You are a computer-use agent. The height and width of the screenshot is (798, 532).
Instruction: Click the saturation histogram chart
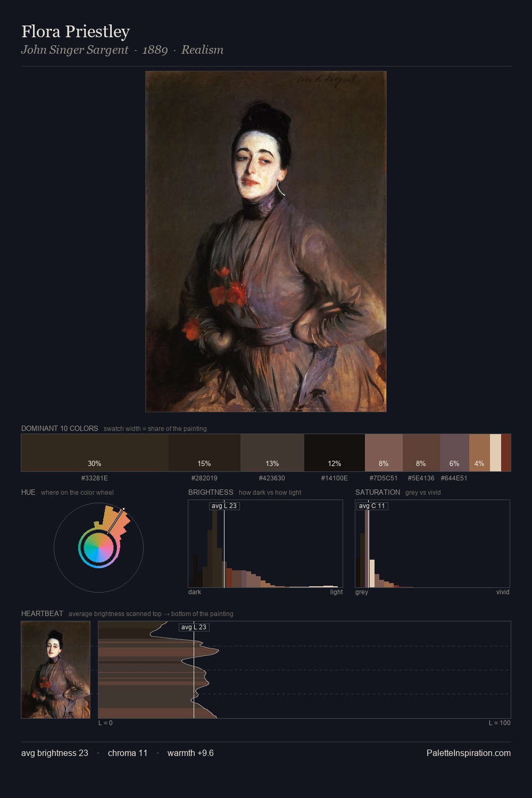point(433,544)
